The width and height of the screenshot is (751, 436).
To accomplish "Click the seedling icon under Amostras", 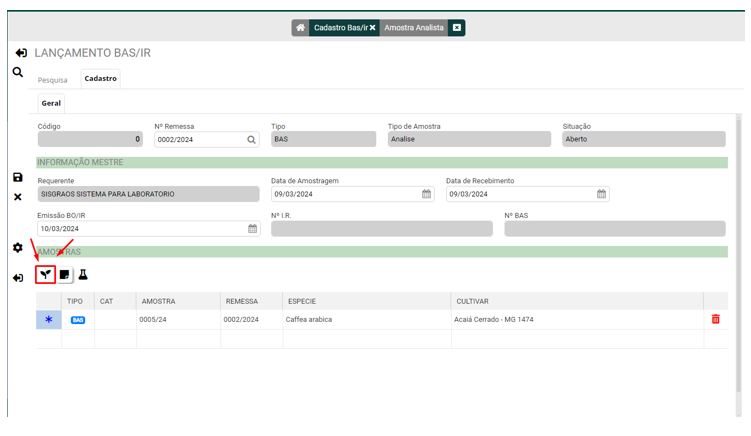I will [45, 274].
